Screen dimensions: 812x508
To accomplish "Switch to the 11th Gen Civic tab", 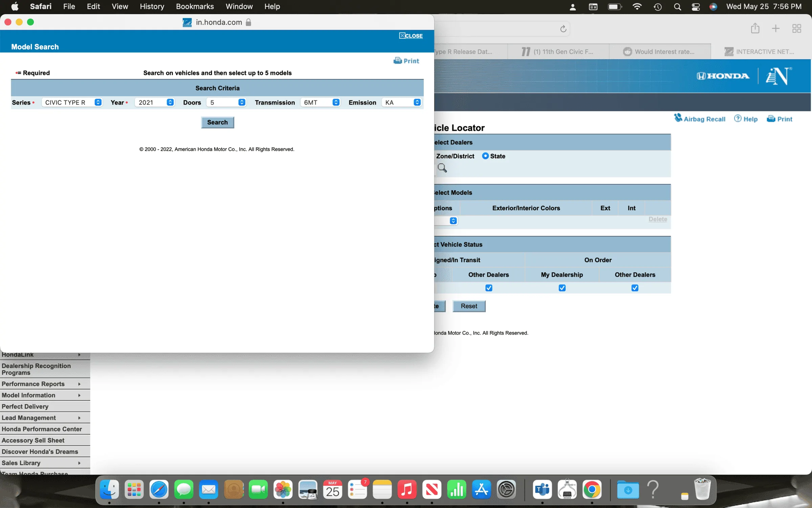I will point(558,51).
